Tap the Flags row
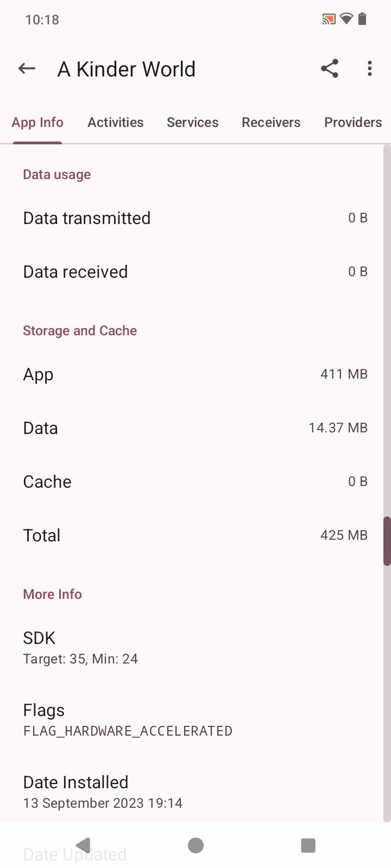391x868 pixels. 195,720
